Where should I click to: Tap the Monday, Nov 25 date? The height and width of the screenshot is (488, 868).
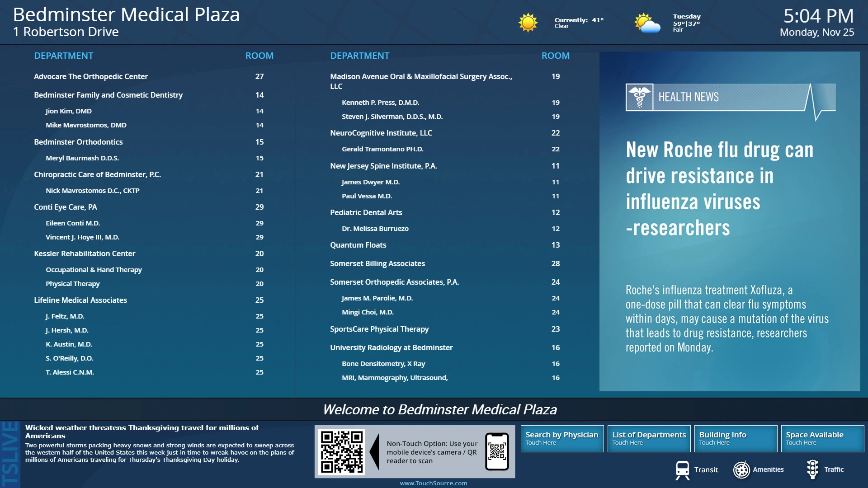[817, 33]
